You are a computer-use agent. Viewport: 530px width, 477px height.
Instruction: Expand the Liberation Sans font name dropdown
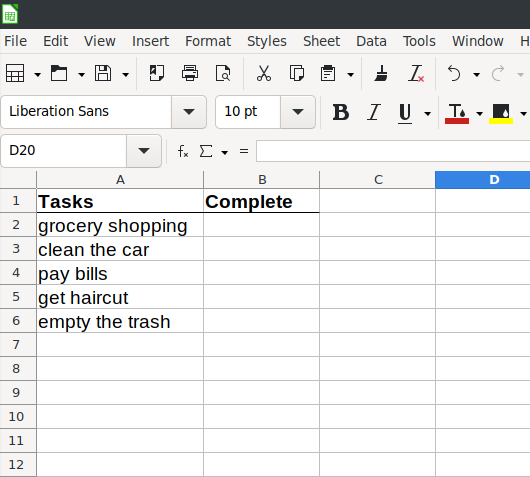coord(189,112)
